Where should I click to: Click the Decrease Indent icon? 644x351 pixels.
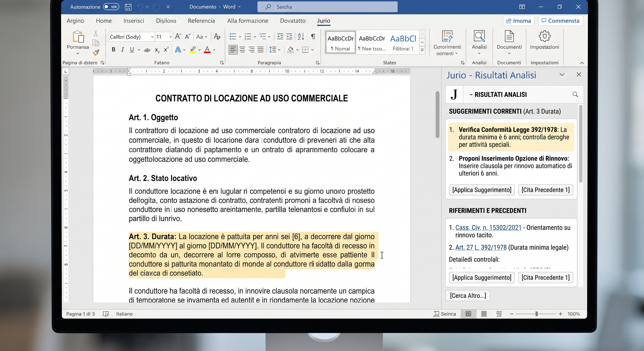pos(280,37)
